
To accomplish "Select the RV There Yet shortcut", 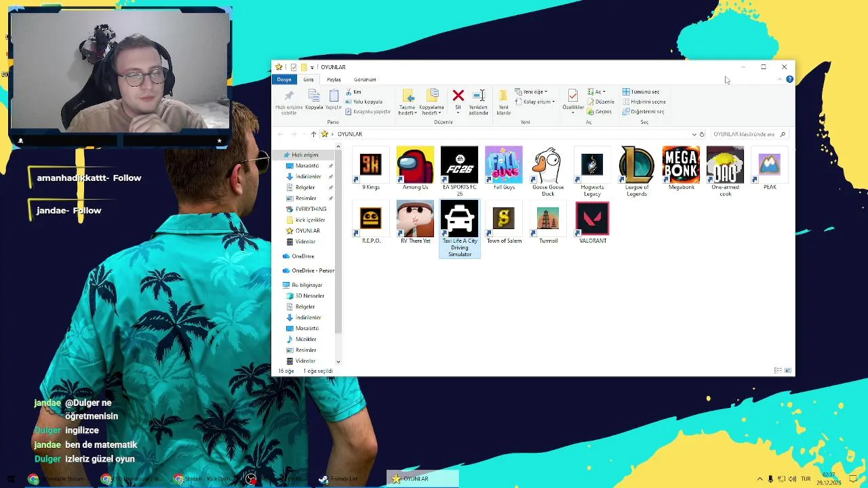I will [x=415, y=223].
